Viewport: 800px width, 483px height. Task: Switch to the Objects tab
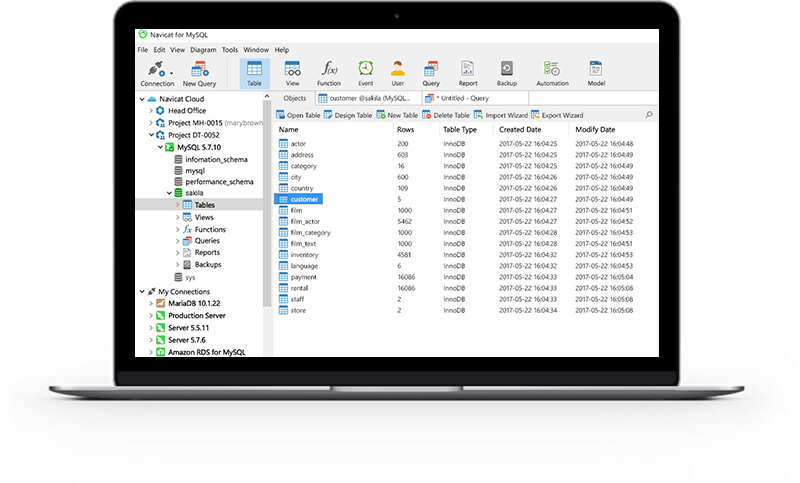295,98
